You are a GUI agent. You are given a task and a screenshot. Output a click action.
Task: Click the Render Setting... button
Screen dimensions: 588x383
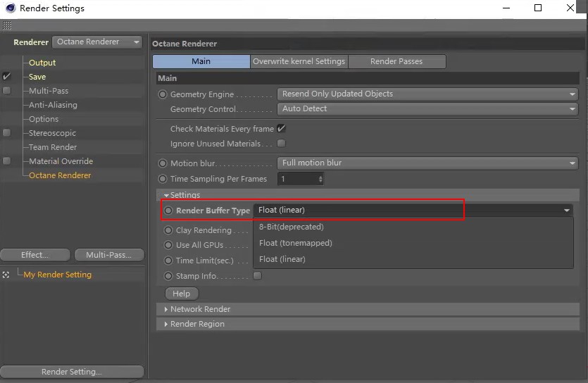coord(72,372)
